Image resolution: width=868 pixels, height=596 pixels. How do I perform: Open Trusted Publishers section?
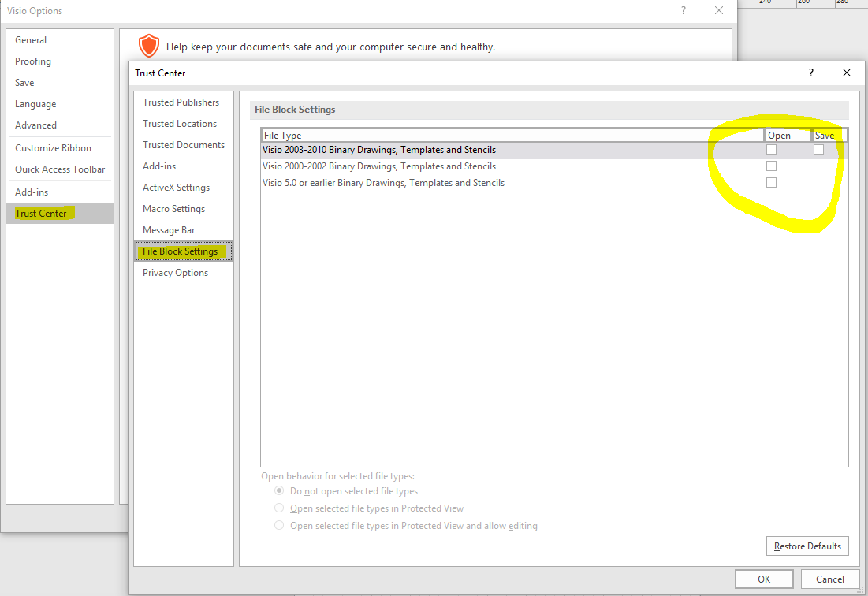pyautogui.click(x=183, y=102)
